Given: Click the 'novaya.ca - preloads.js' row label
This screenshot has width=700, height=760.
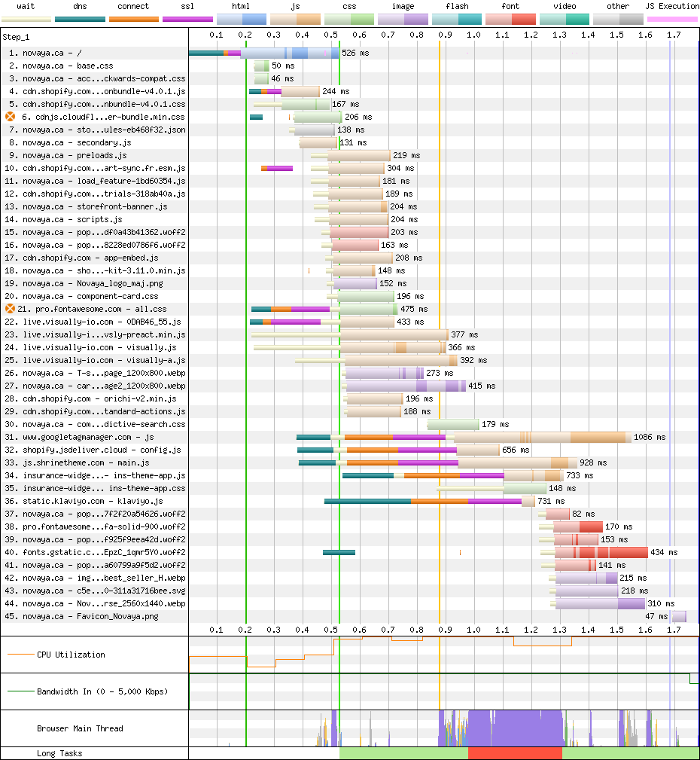Looking at the screenshot, I should point(68,155).
